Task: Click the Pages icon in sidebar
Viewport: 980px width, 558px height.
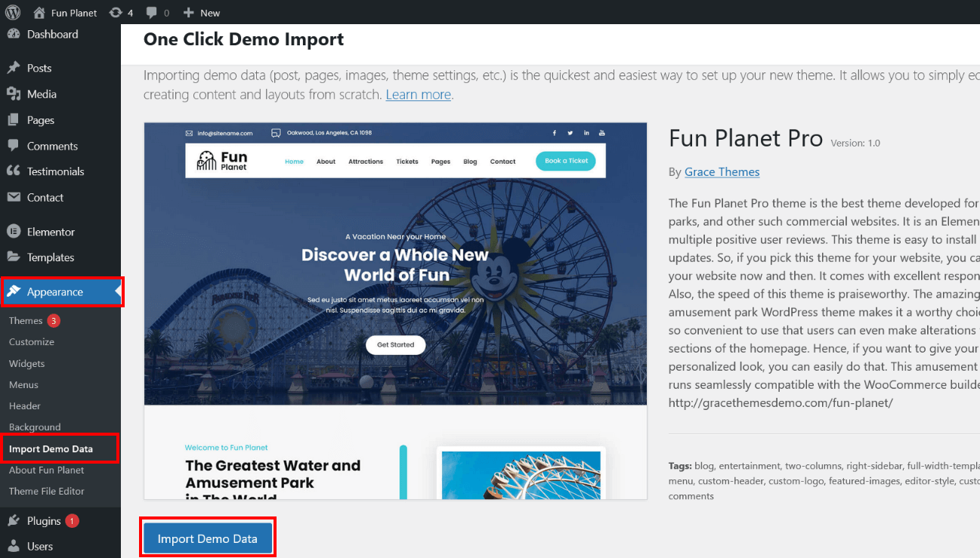Action: tap(14, 120)
